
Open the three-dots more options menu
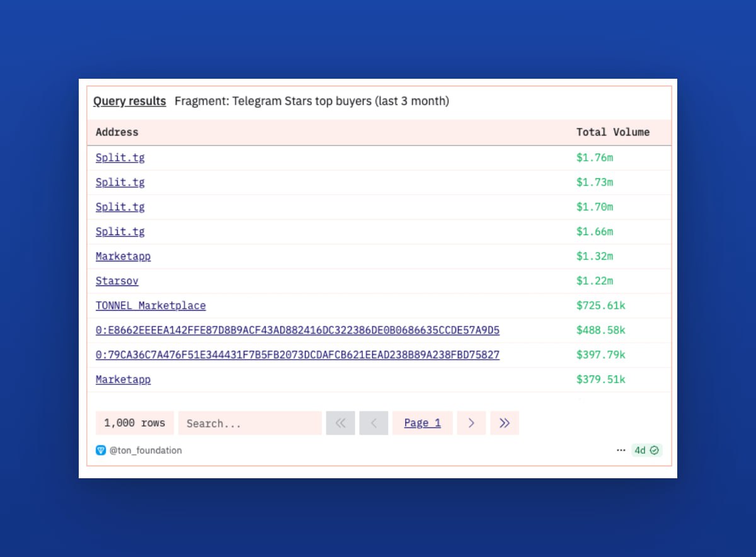coord(621,451)
